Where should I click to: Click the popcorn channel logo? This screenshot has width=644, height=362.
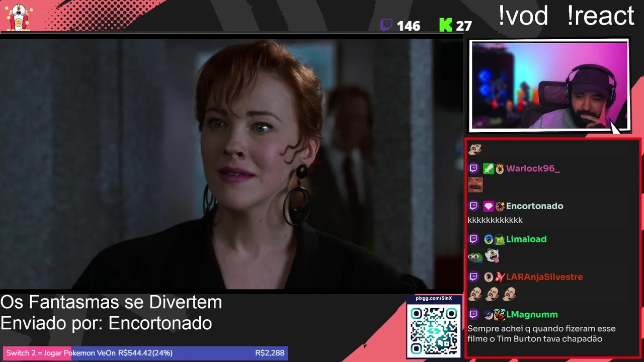[19, 18]
